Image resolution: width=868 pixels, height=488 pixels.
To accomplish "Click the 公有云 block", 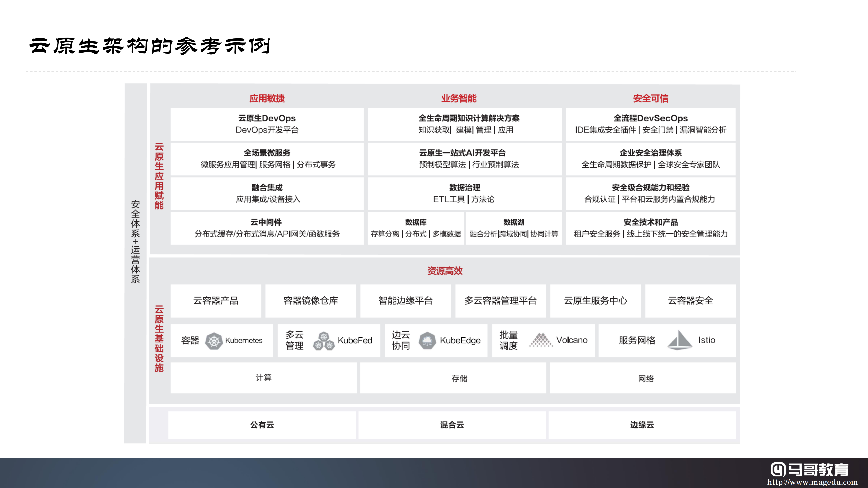I will pos(262,425).
